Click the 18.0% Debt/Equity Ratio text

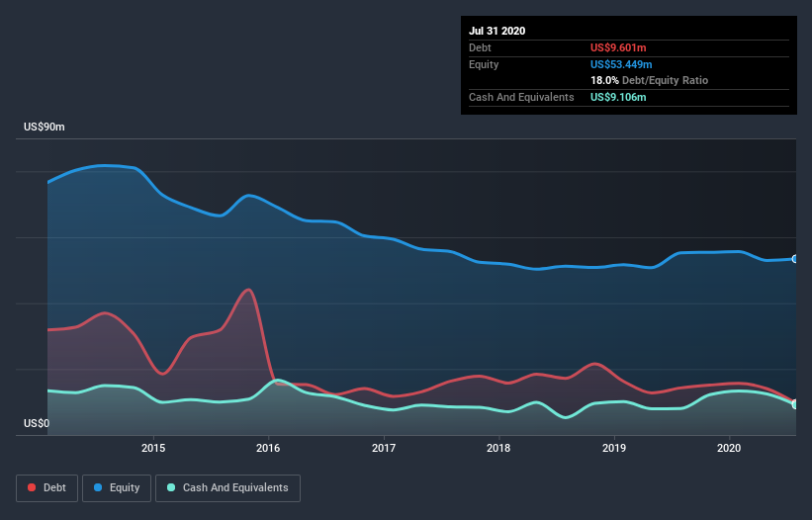[x=650, y=80]
